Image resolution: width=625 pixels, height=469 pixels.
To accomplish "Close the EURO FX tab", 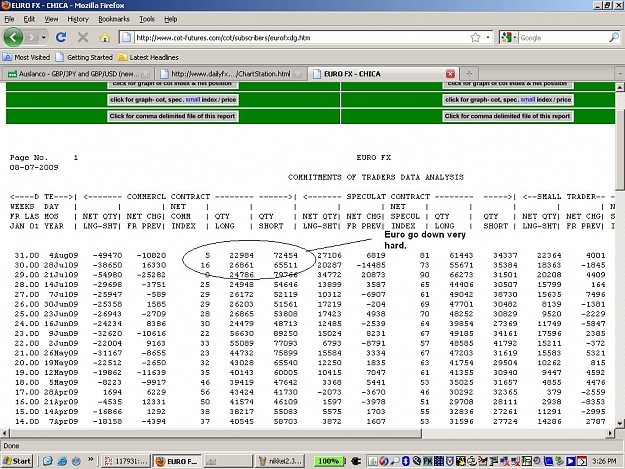I will click(450, 74).
